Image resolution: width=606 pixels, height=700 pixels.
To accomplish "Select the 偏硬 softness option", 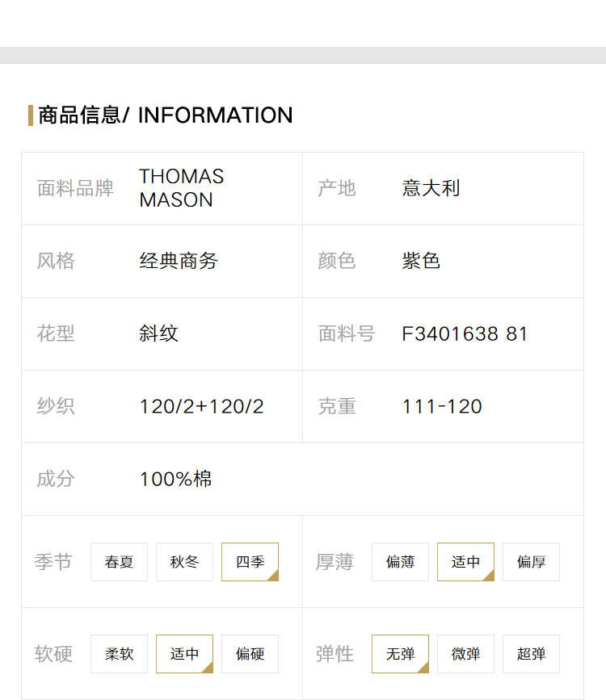I will (250, 653).
